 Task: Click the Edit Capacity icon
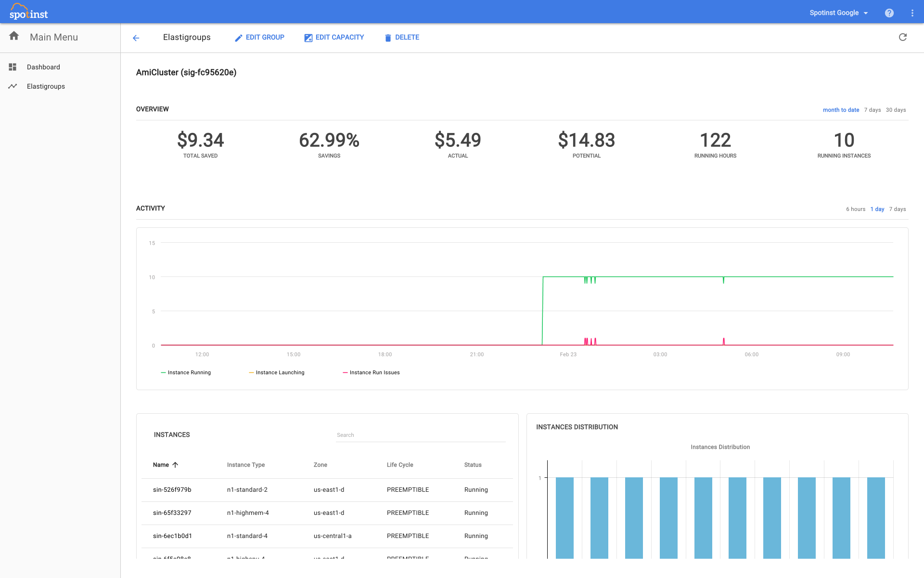coord(308,38)
